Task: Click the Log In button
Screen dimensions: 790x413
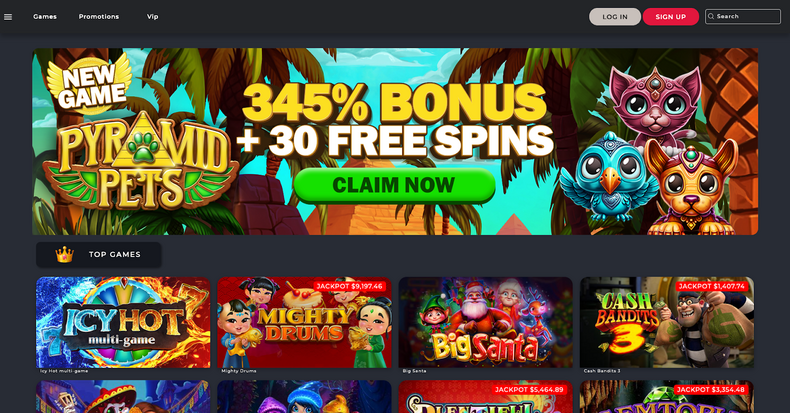Action: pos(615,17)
